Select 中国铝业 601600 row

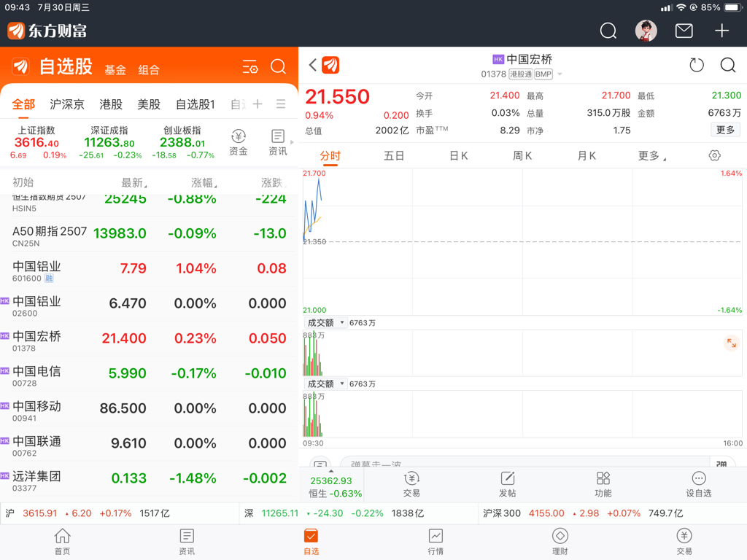point(149,269)
